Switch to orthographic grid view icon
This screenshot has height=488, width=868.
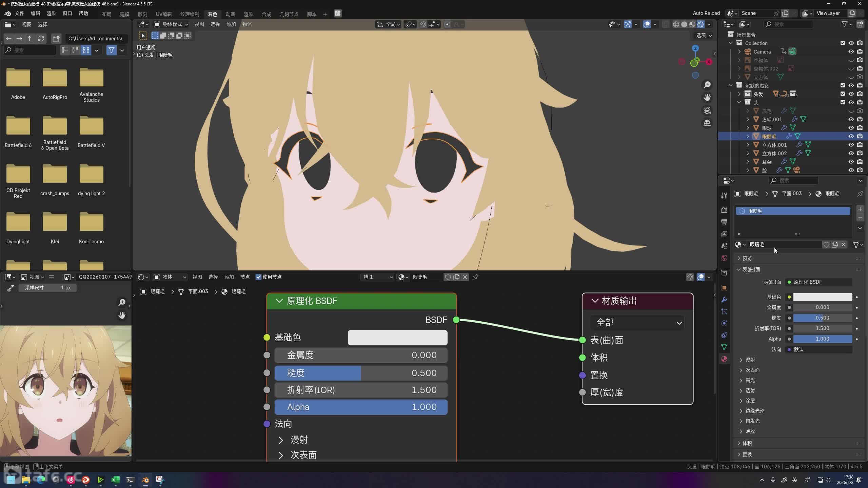[x=707, y=123]
